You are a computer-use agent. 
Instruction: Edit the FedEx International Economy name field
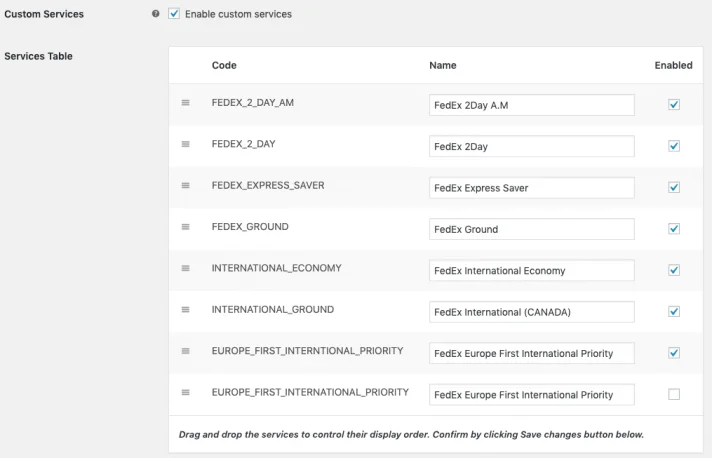[532, 270]
